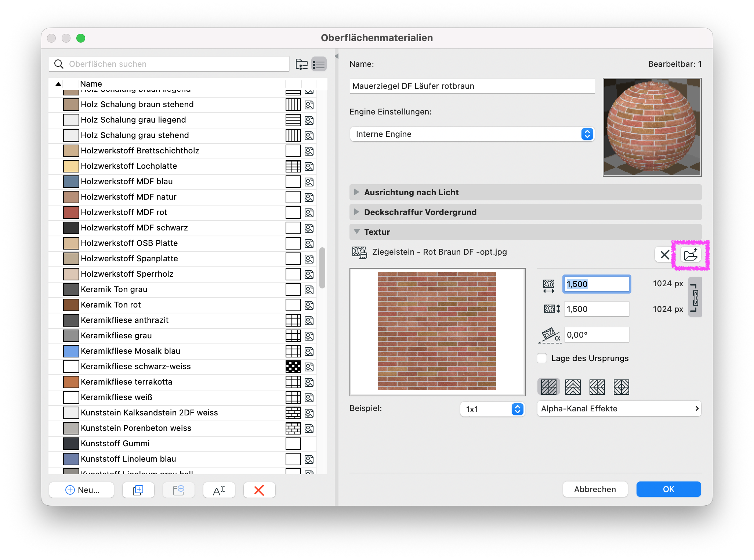Select Keramikfliese anthrazit row

(x=182, y=320)
